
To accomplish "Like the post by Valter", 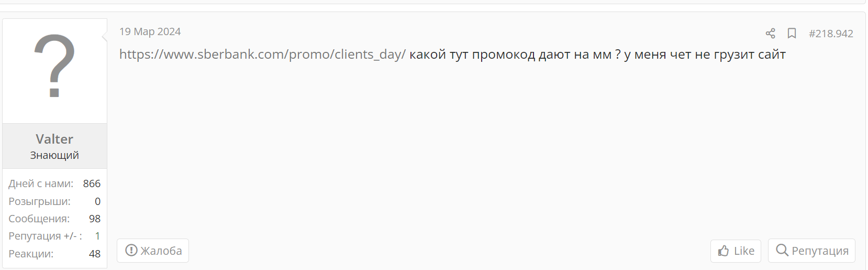I will 736,251.
